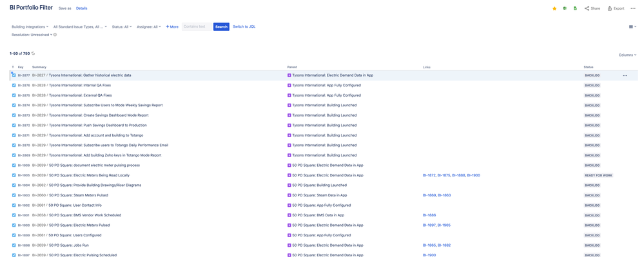Click the task type icon for BI-2874
644x257 pixels.
click(x=14, y=106)
